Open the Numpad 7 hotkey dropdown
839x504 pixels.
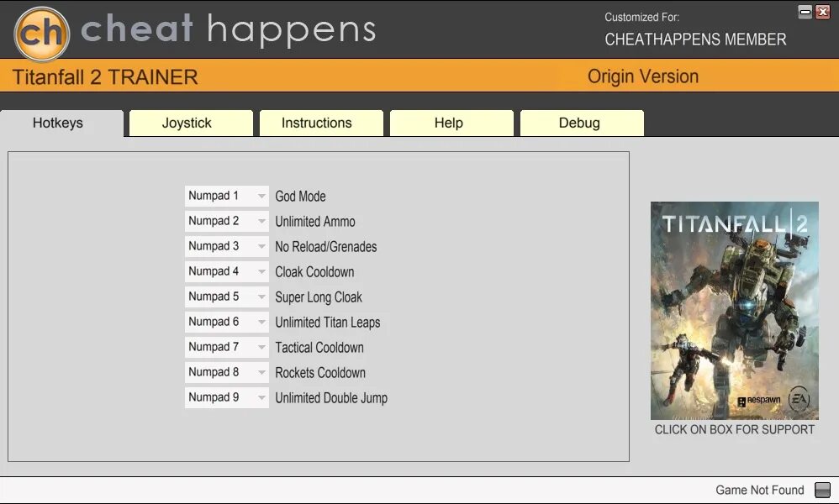pyautogui.click(x=226, y=347)
